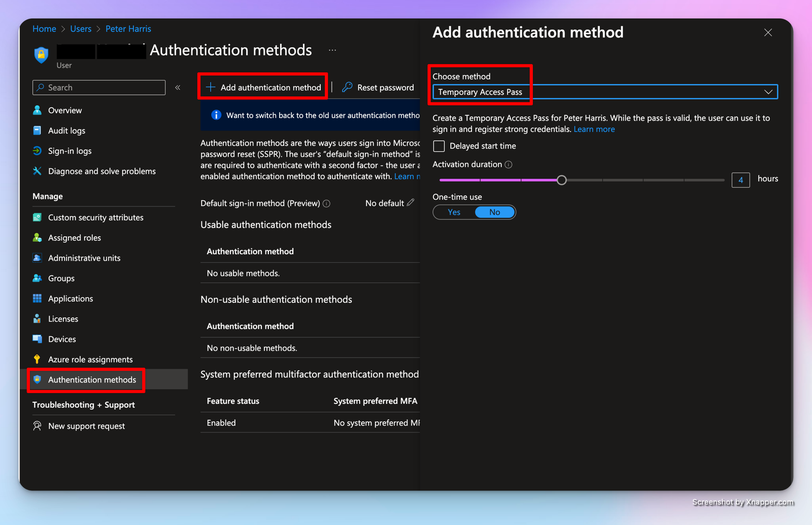Click the ellipsis more options icon
812x525 pixels.
pos(332,50)
